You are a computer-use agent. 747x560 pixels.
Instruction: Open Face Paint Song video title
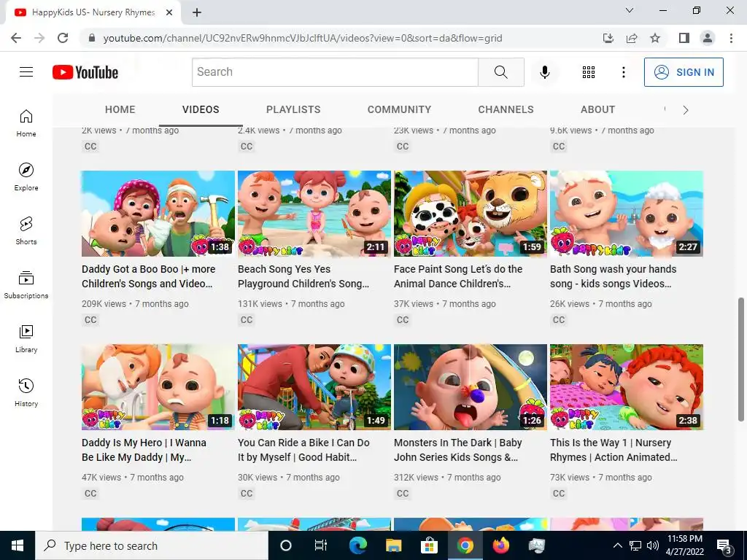[x=458, y=276]
